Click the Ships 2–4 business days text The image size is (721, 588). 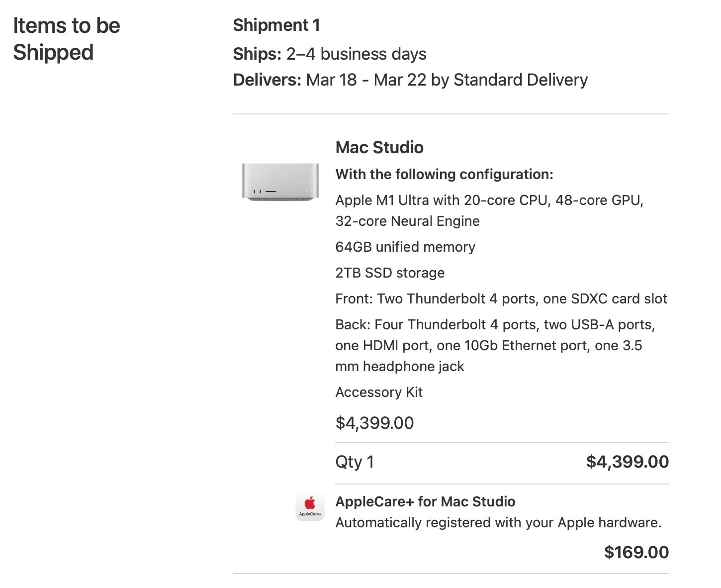pos(330,54)
